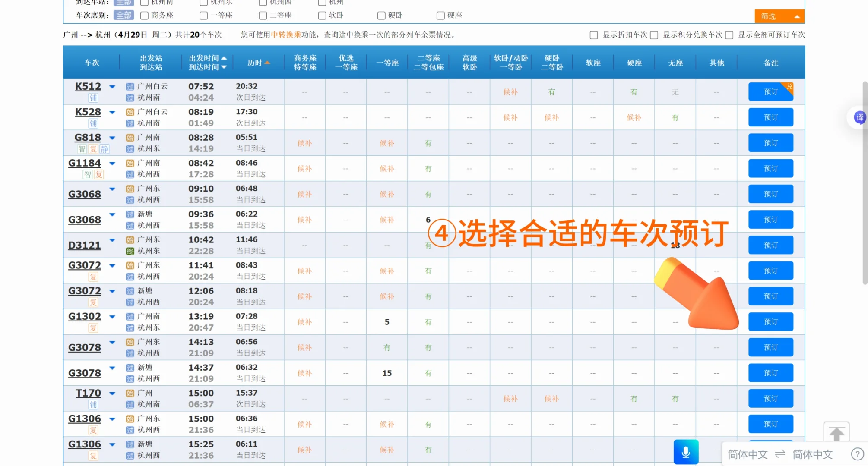This screenshot has height=466, width=868.
Task: Click the 静 quiet carriage tag under G818
Action: [x=104, y=149]
